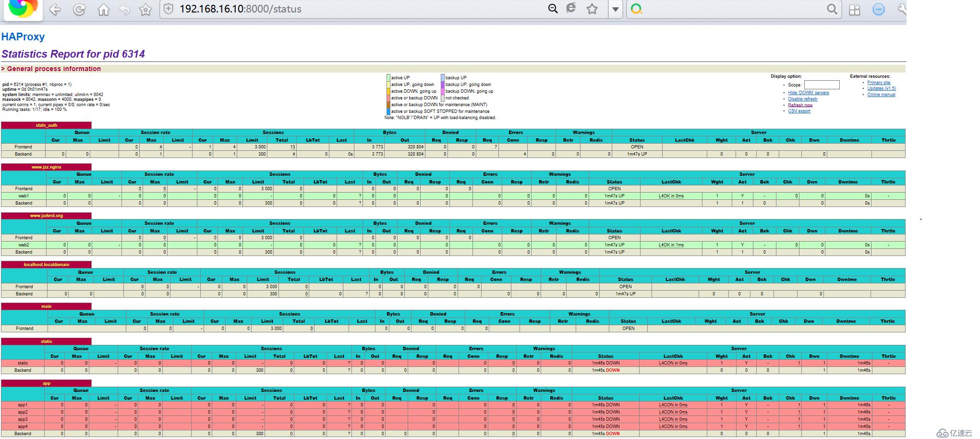980x439 pixels.
Task: Click the 'General process information' heading
Action: click(x=54, y=69)
